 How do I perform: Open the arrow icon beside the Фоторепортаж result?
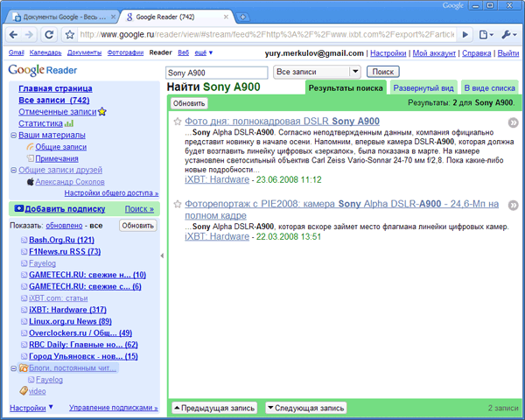tap(514, 205)
